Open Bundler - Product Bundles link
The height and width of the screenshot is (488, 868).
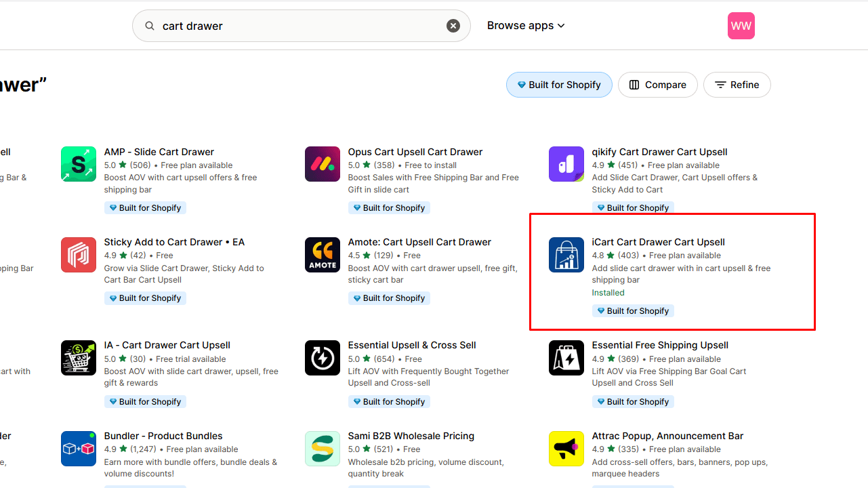point(163,436)
